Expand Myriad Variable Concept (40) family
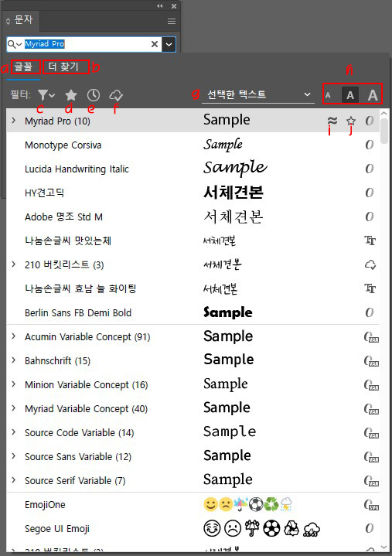This screenshot has height=556, width=392. click(13, 408)
